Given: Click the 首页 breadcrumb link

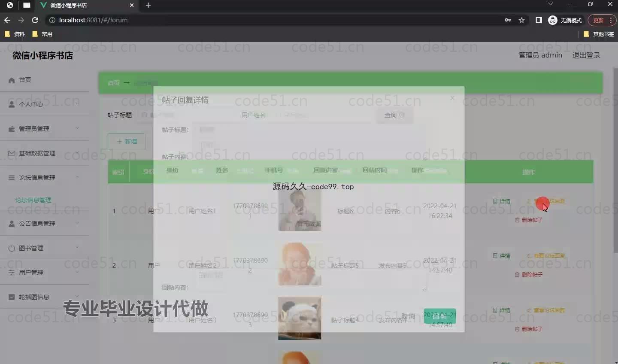Looking at the screenshot, I should [114, 83].
